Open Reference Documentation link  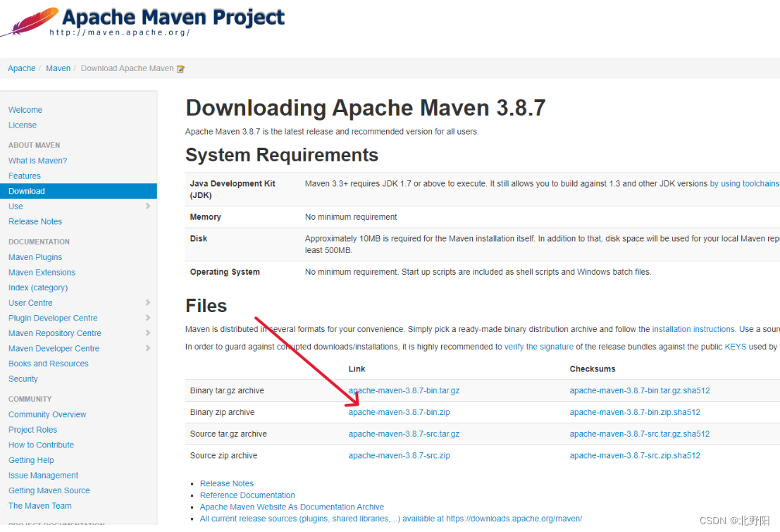pos(247,495)
